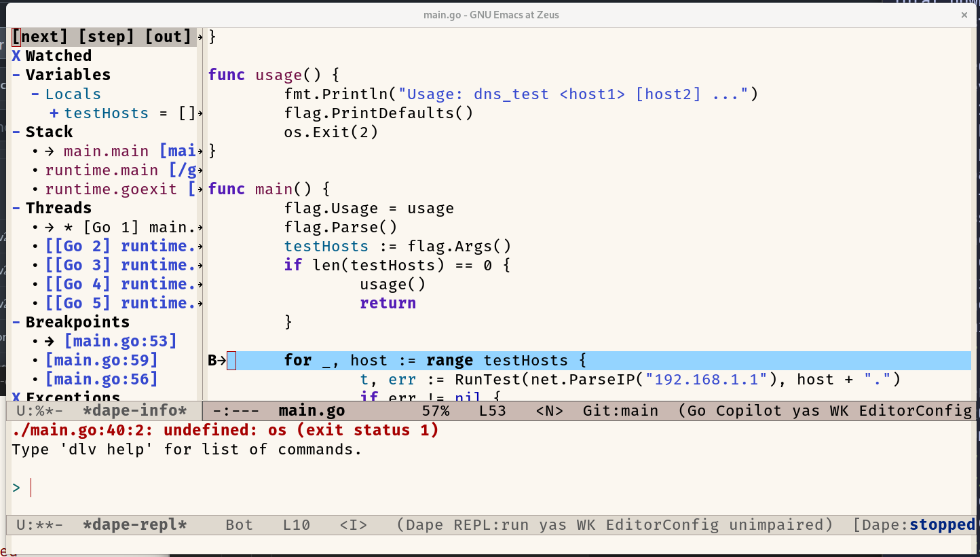The image size is (980, 557).
Task: Collapse the Breakpoints section
Action: [16, 322]
